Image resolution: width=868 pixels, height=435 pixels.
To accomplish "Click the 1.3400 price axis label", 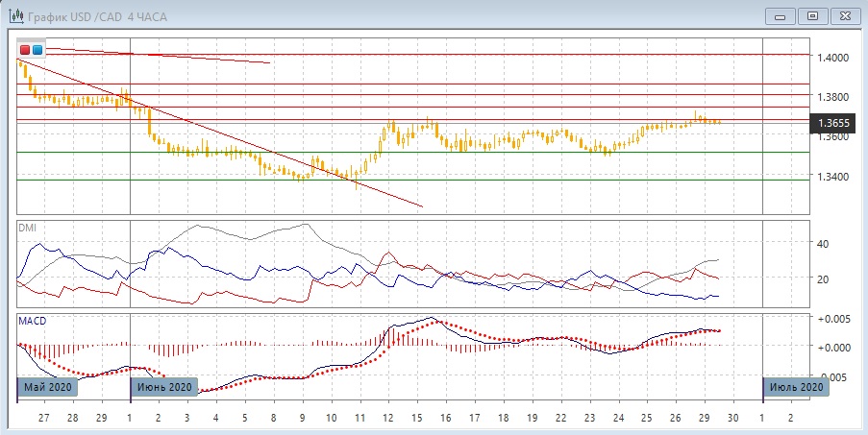I will click(x=832, y=177).
